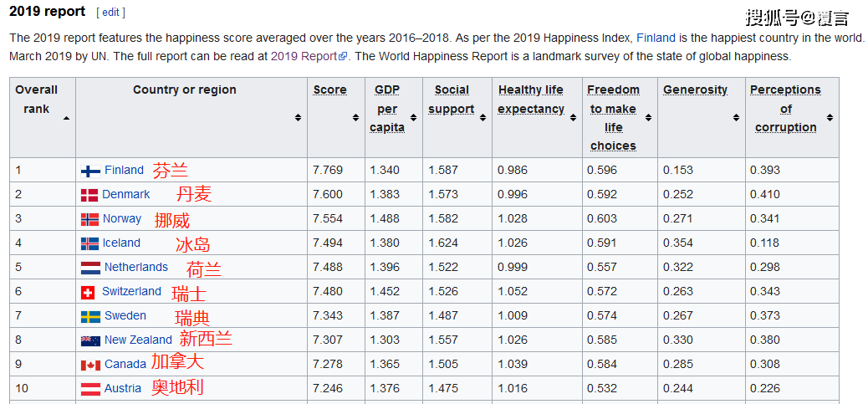Open the Switzerland country link
This screenshot has height=404, width=868.
(x=131, y=292)
